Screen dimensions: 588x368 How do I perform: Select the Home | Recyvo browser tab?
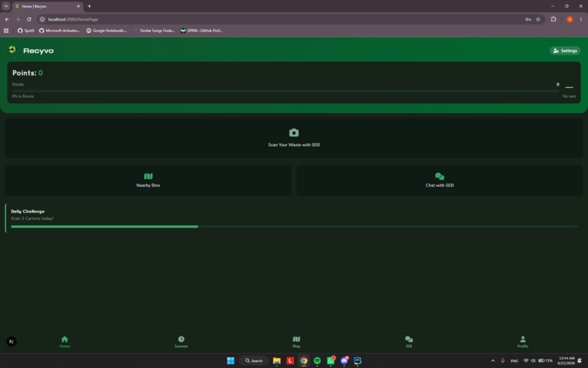coord(47,7)
